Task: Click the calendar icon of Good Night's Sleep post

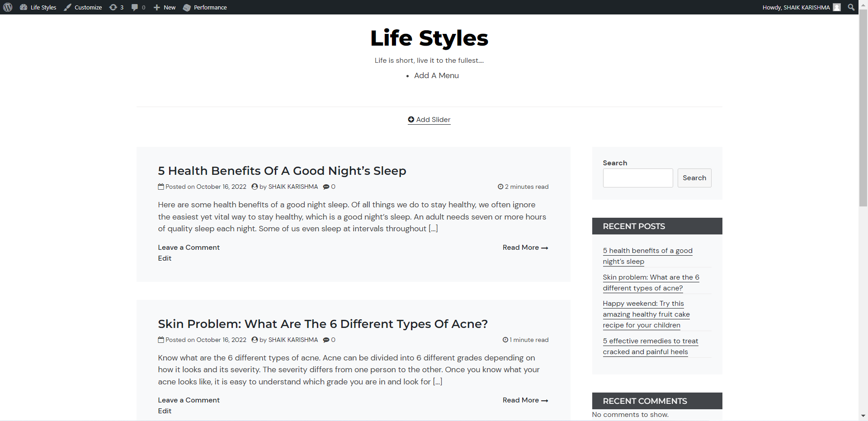Action: (x=161, y=187)
